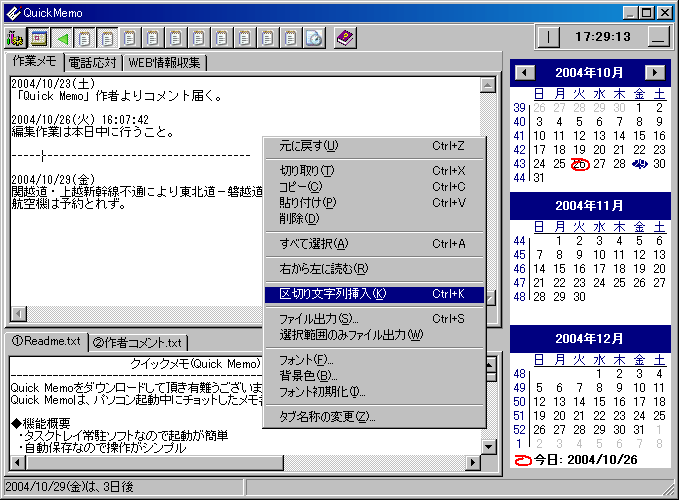Open the ①Readme.txt tab
679x500 pixels.
point(46,342)
